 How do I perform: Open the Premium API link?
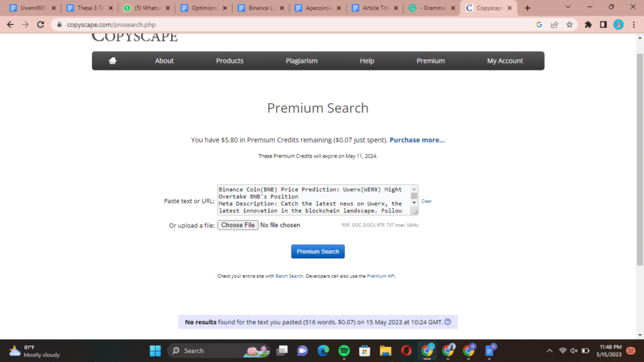coord(380,277)
